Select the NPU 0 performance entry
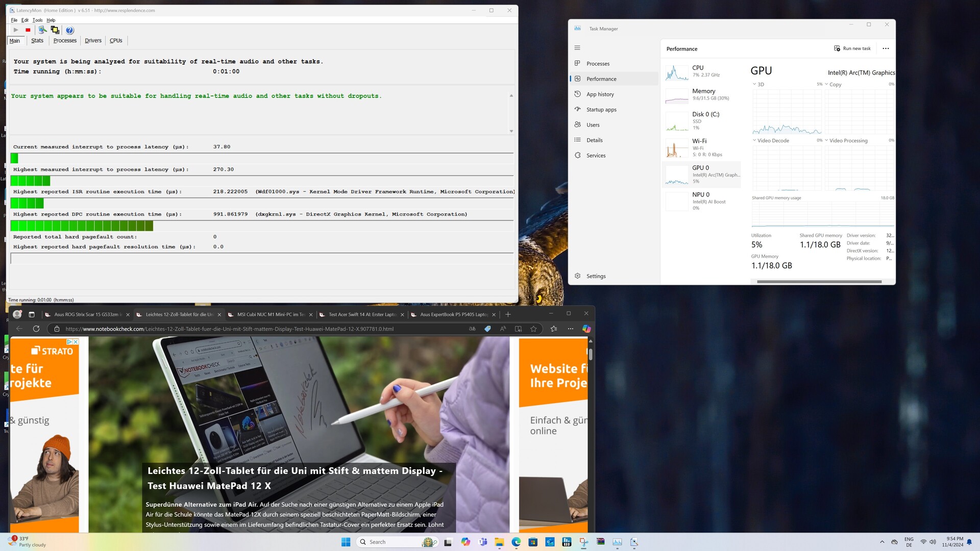 (702, 201)
